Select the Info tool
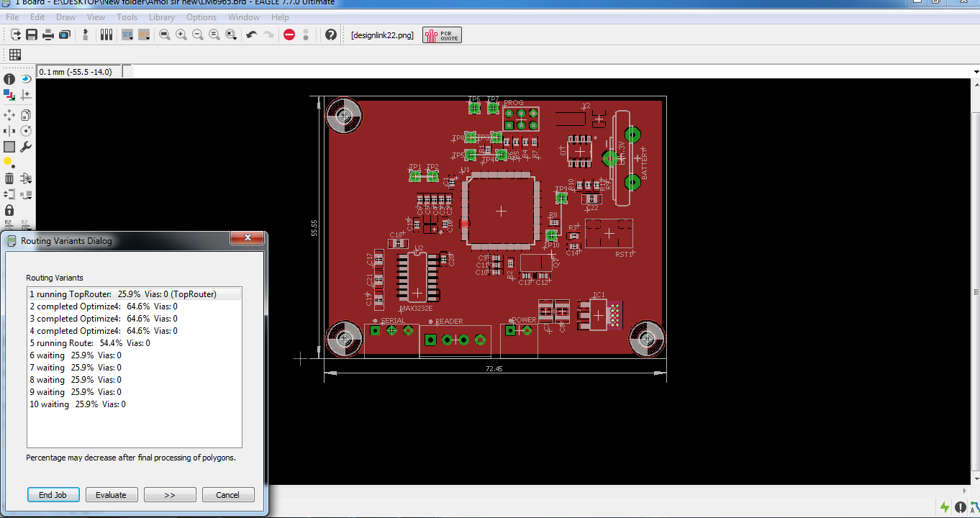980x518 pixels. (x=9, y=79)
